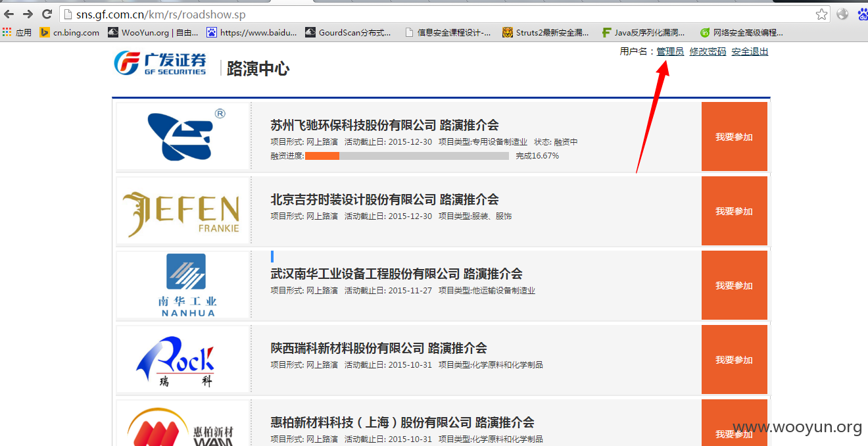Click the Rock 瑞科 logo thumbnail
This screenshot has height=446, width=868.
pyautogui.click(x=183, y=360)
